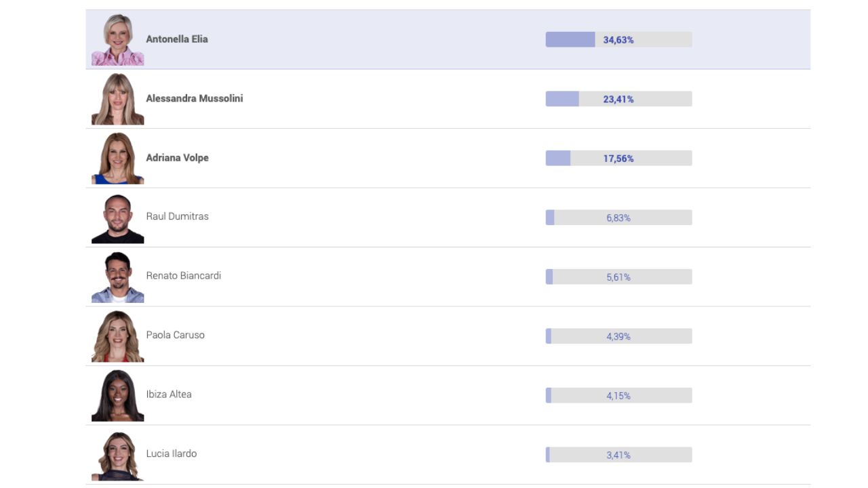Click the 3,41% vote bar for Lucia Ilardo
The image size is (868, 488).
click(619, 455)
